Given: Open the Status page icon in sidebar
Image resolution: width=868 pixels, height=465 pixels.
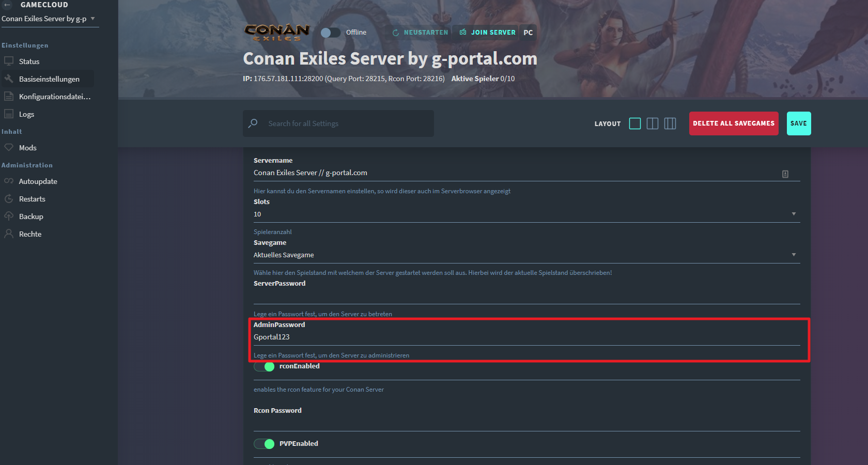Looking at the screenshot, I should point(9,61).
